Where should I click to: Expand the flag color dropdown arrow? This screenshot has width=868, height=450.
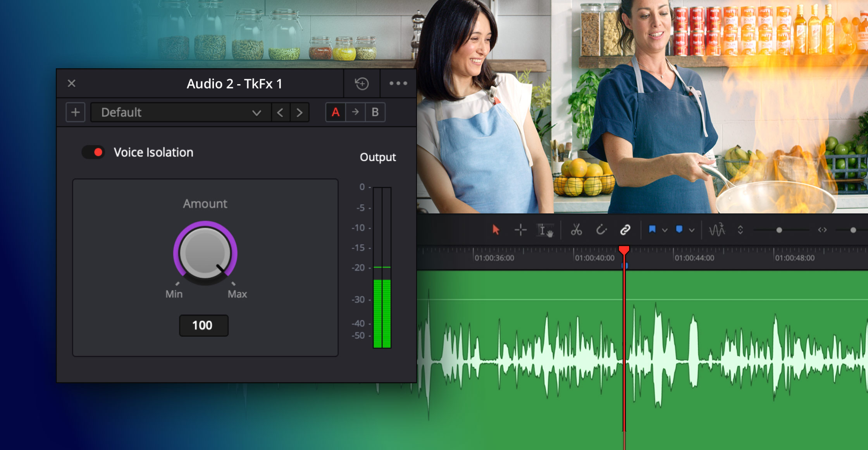(x=665, y=230)
